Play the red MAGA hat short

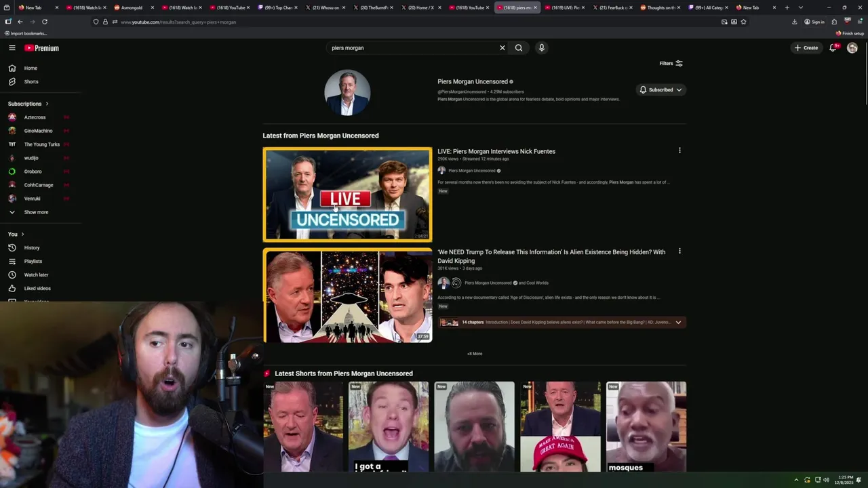click(560, 426)
